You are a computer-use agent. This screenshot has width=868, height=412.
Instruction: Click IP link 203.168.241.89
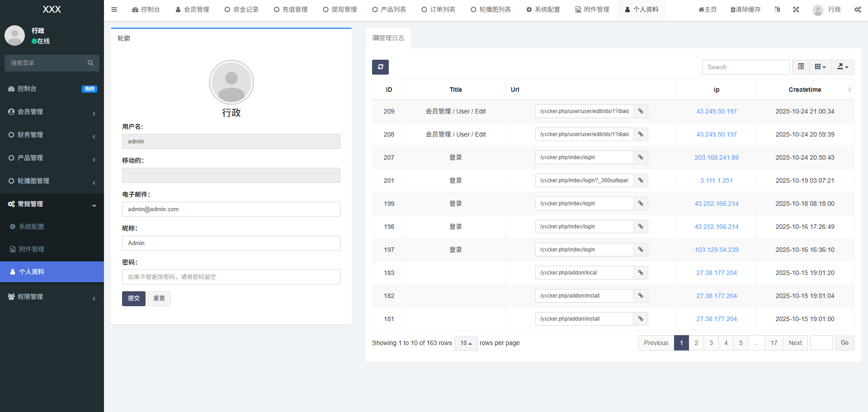pyautogui.click(x=716, y=157)
